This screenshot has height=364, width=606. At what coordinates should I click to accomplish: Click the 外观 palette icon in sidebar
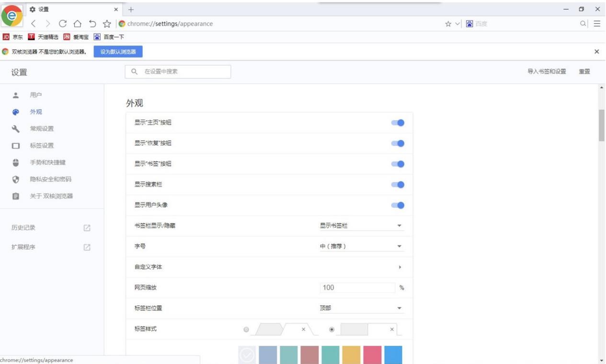tap(15, 112)
